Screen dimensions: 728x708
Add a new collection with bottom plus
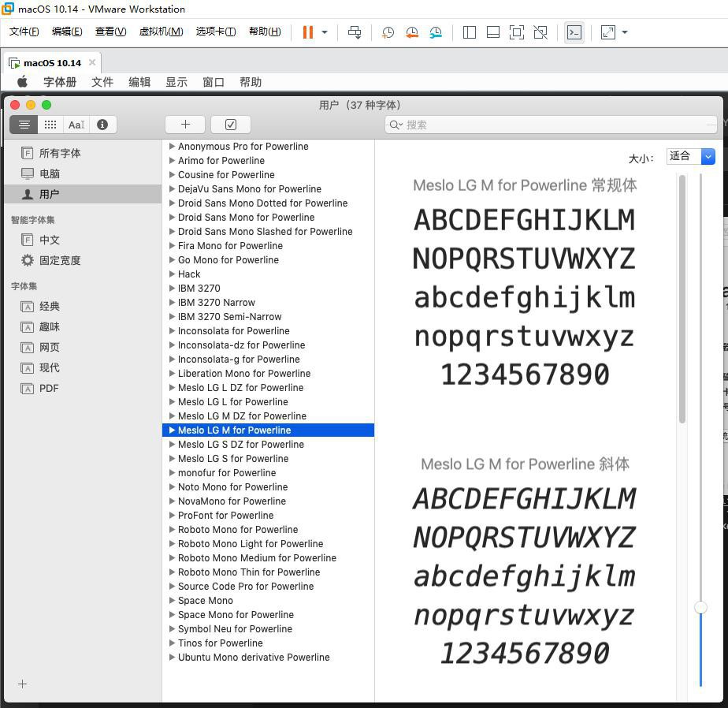coord(22,684)
